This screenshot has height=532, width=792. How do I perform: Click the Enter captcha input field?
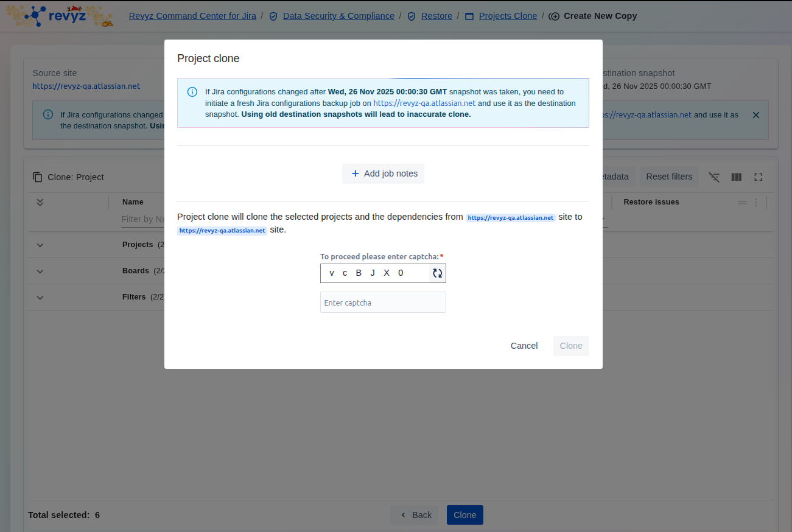383,303
